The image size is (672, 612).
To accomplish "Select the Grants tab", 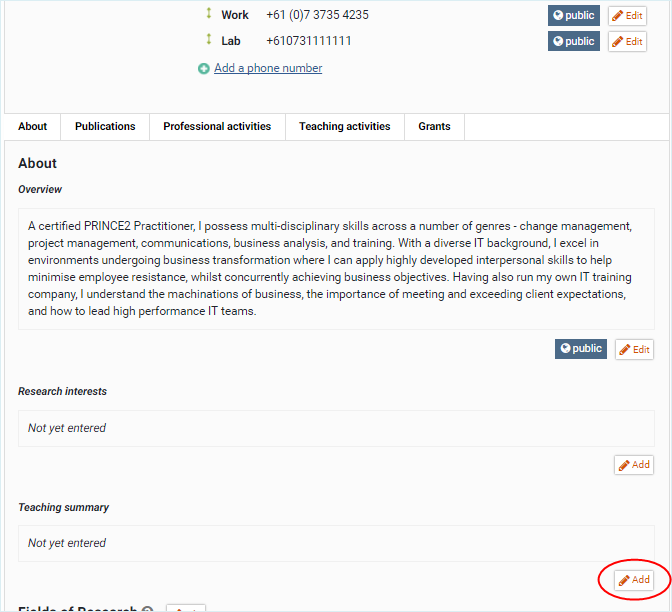I will 434,127.
